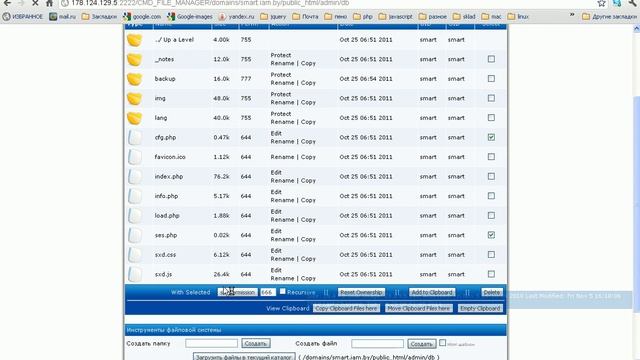Click the info.php file icon
This screenshot has width=640, height=360.
coord(135,196)
